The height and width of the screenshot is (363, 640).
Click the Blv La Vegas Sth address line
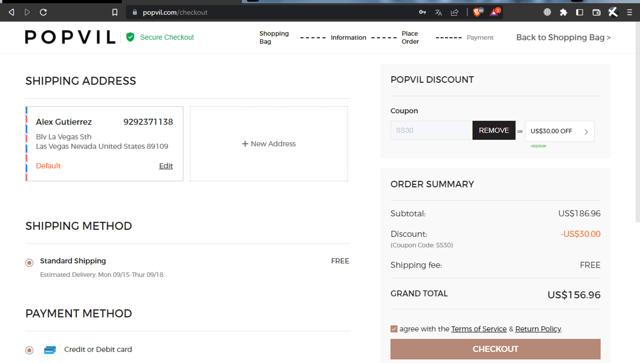point(64,137)
